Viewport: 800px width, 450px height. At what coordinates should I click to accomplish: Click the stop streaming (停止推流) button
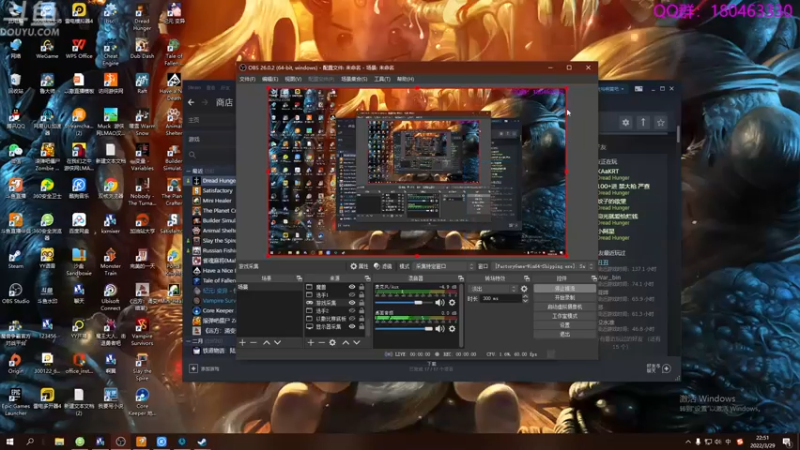pos(564,289)
